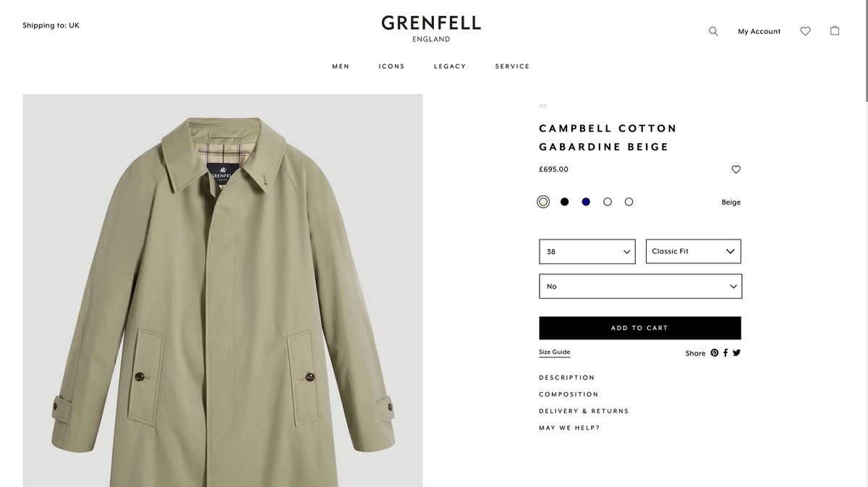Click the Add to Cart button

tap(640, 328)
